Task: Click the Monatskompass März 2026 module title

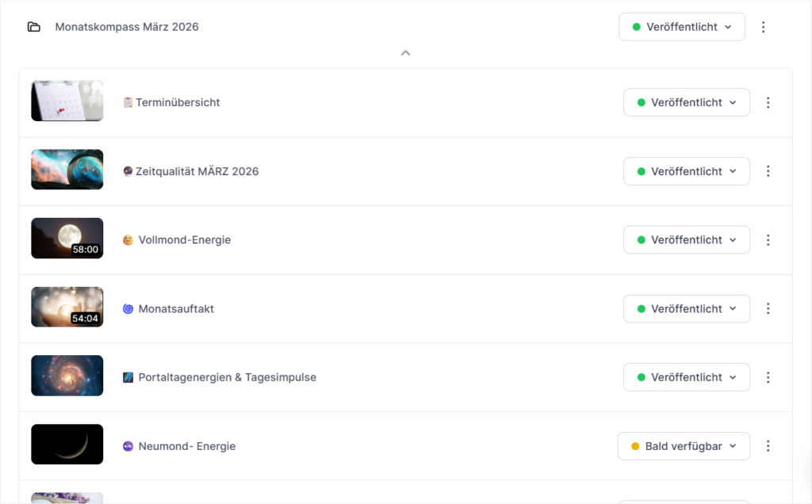Action: 127,27
